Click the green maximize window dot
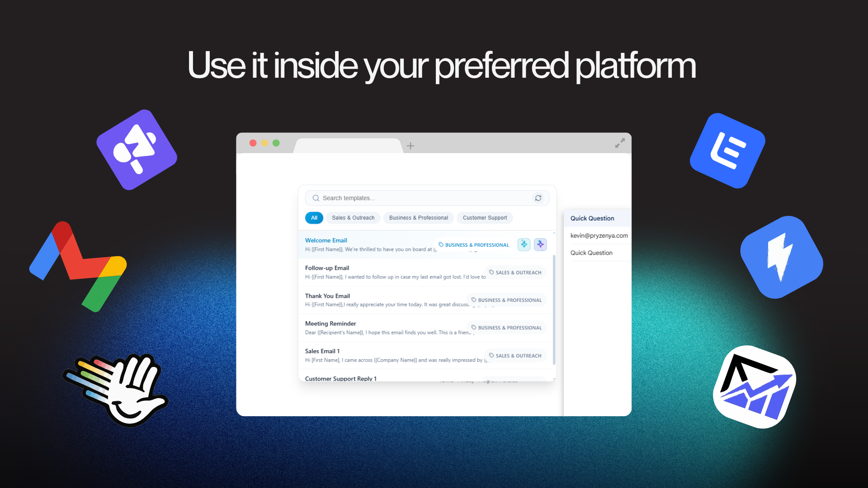Image resolution: width=868 pixels, height=488 pixels. click(276, 143)
